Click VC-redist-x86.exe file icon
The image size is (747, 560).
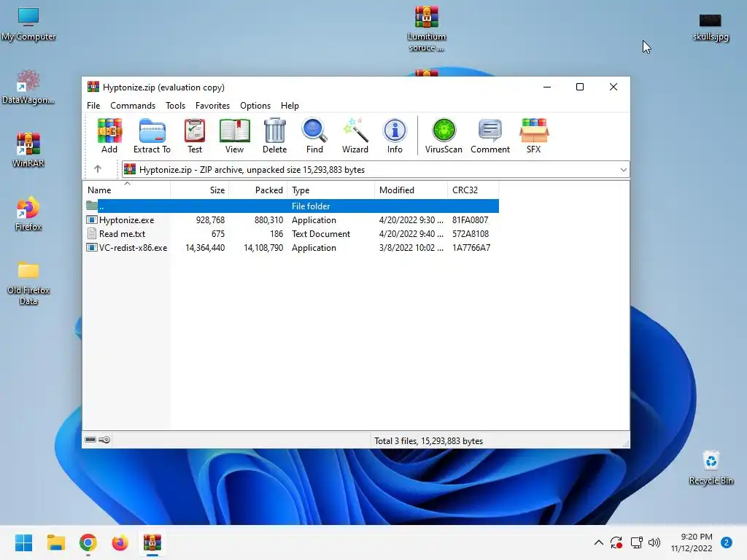click(91, 248)
